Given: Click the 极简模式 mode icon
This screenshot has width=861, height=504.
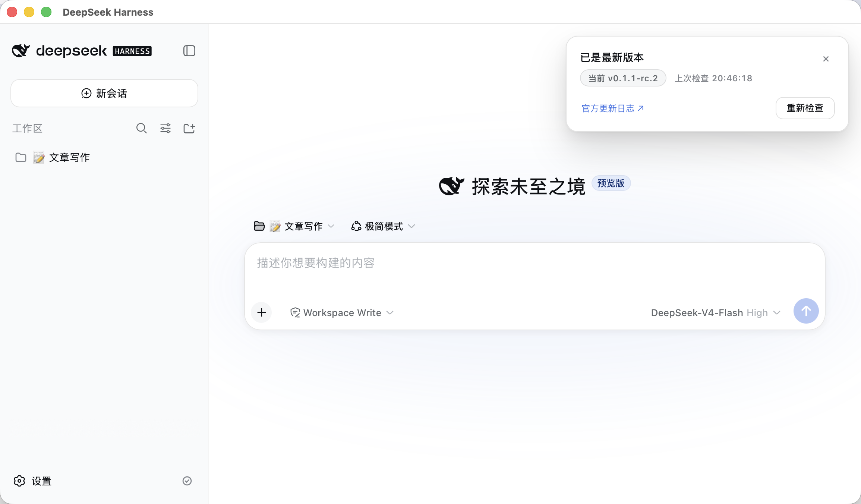Looking at the screenshot, I should click(356, 226).
